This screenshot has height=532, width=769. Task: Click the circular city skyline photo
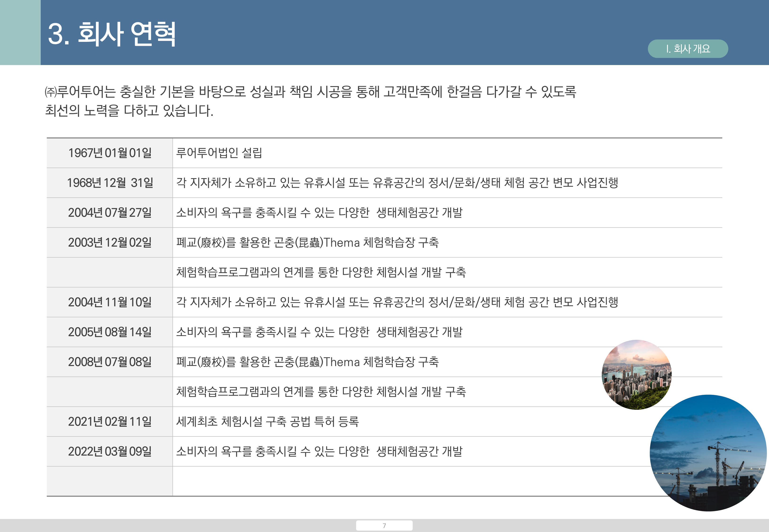[x=636, y=375]
